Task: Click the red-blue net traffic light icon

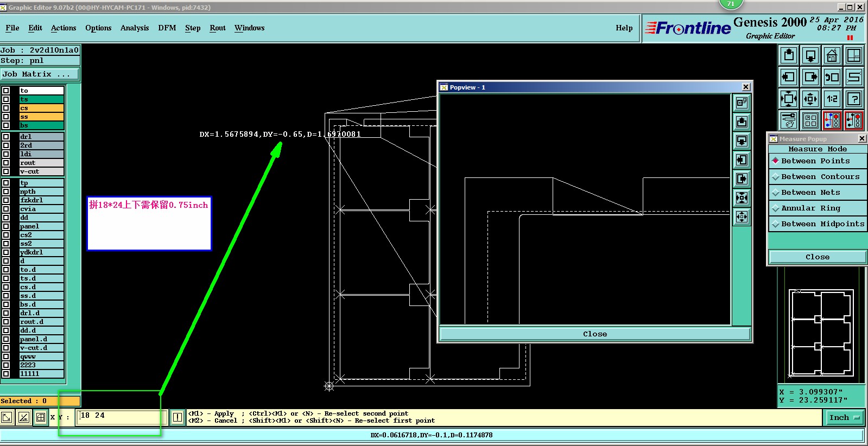Action: pos(832,120)
